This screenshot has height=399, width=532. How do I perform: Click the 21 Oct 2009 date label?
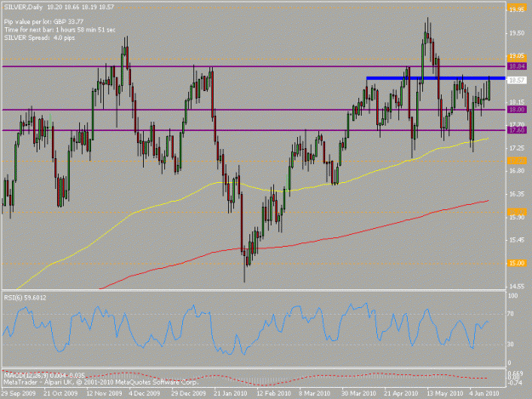(60, 393)
